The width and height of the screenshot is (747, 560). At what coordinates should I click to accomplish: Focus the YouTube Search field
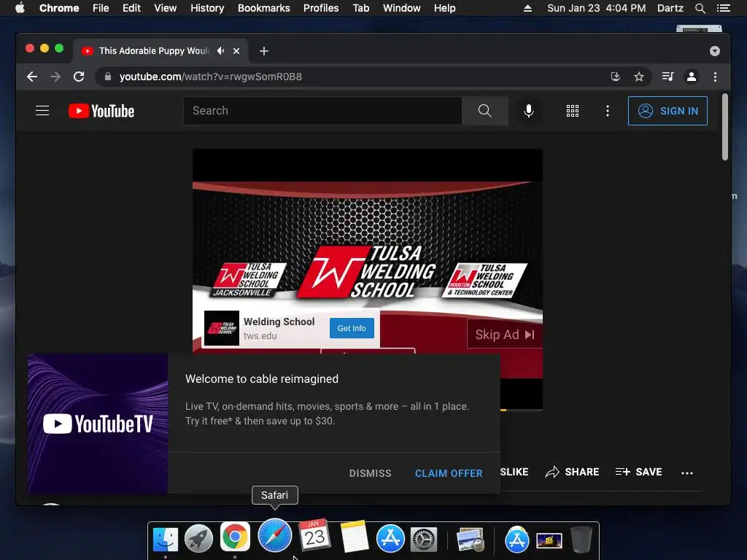pyautogui.click(x=322, y=111)
